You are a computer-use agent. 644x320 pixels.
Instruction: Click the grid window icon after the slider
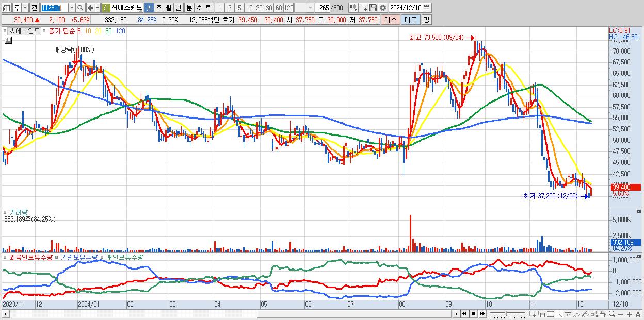pyautogui.click(x=533, y=314)
